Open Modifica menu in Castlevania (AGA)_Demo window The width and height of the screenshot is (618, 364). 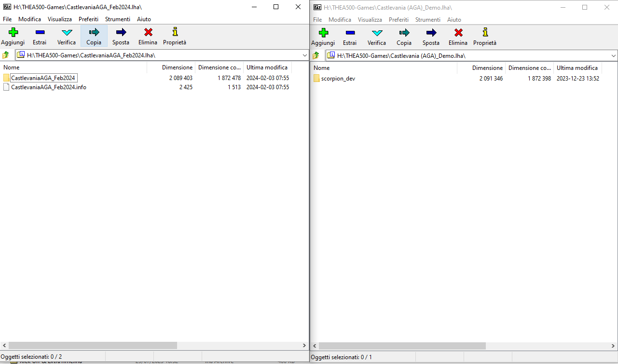[x=340, y=20]
